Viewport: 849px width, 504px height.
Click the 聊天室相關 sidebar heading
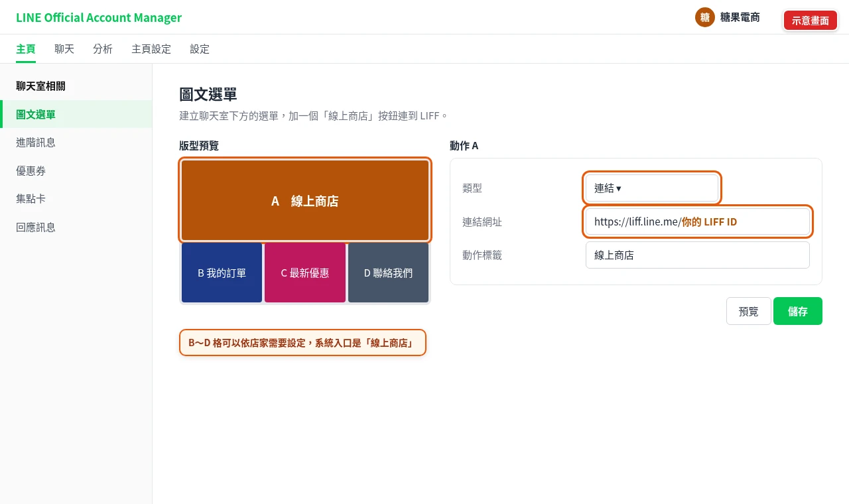click(x=40, y=86)
